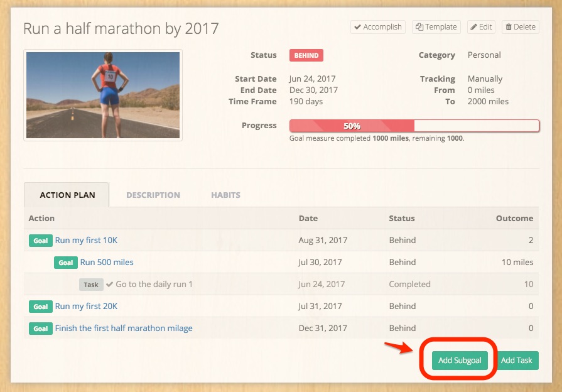The height and width of the screenshot is (392, 562).
Task: Click the Add Subgoal button
Action: pyautogui.click(x=460, y=360)
